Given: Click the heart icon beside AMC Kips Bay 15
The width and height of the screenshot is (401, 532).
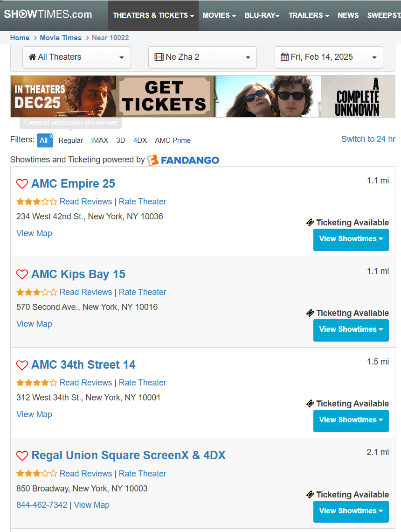Looking at the screenshot, I should point(22,274).
